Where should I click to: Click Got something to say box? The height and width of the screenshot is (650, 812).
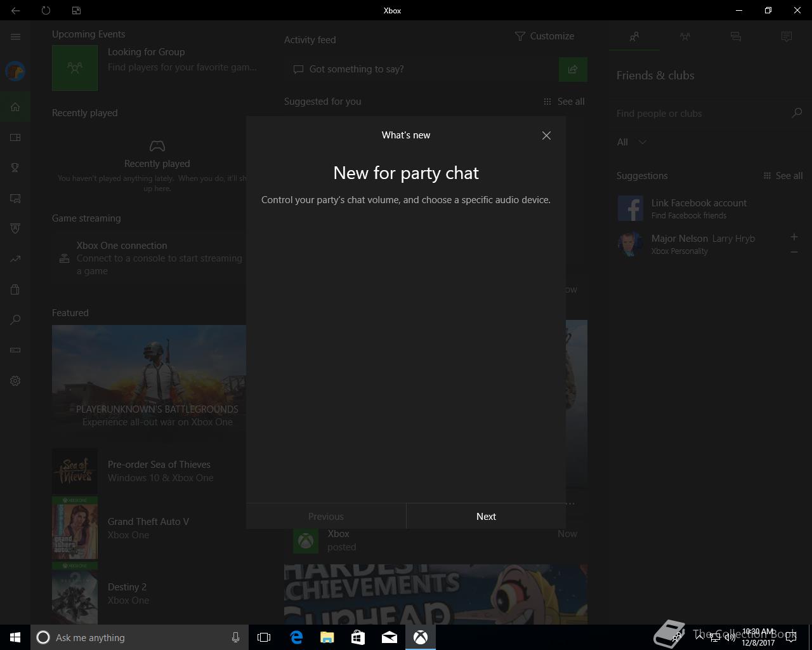click(421, 69)
